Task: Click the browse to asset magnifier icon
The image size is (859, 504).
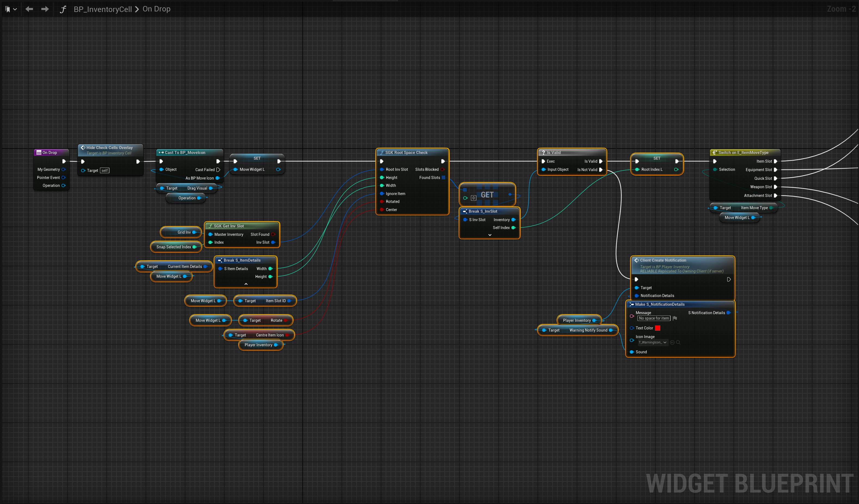Action: point(678,342)
